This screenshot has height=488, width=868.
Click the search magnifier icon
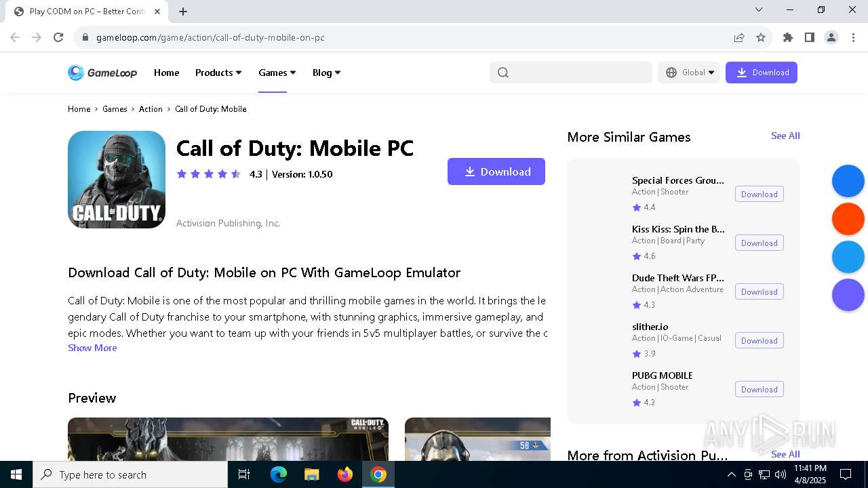pos(502,73)
